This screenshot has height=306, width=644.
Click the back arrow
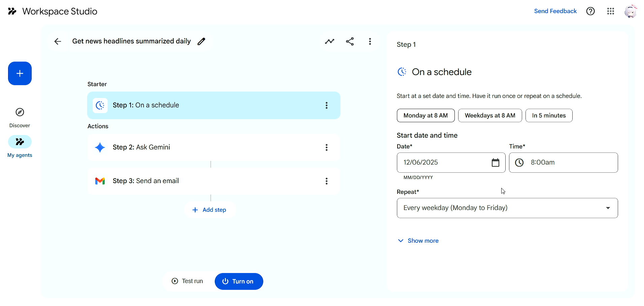click(x=58, y=41)
